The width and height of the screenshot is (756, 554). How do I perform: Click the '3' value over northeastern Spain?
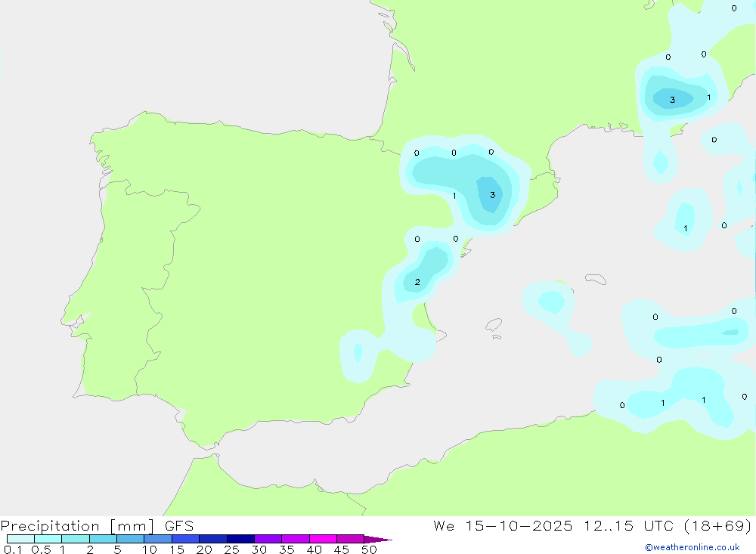(x=492, y=195)
